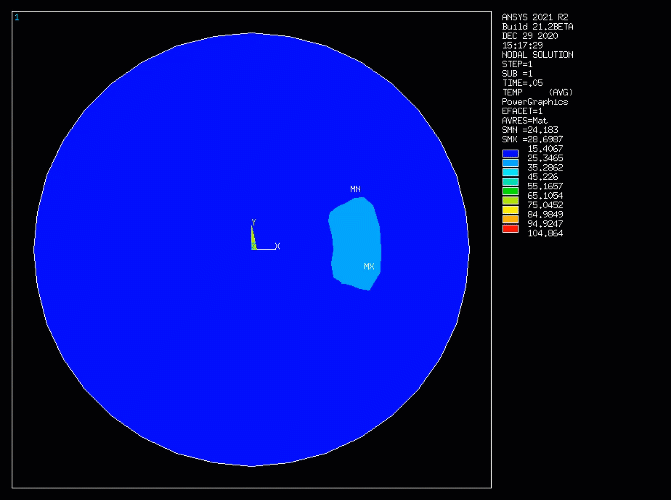Click the legend value 35.2862
Screen dimensions: 671x500
click(x=545, y=168)
